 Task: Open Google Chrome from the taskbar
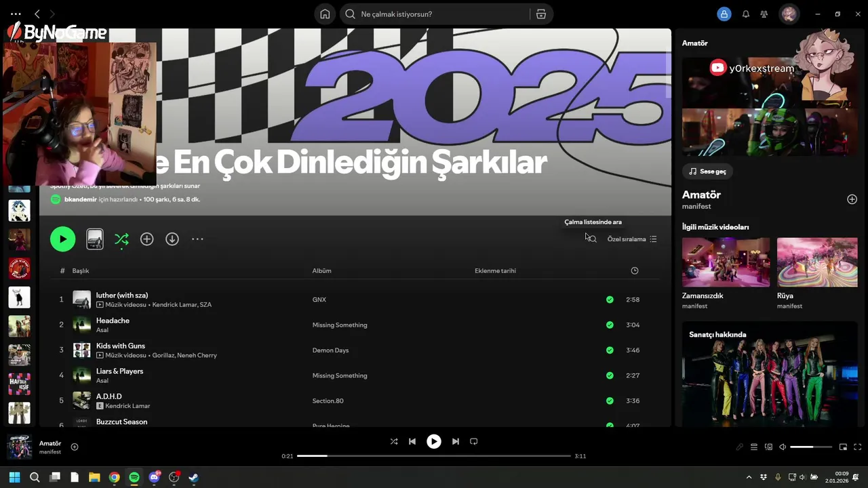tap(115, 477)
